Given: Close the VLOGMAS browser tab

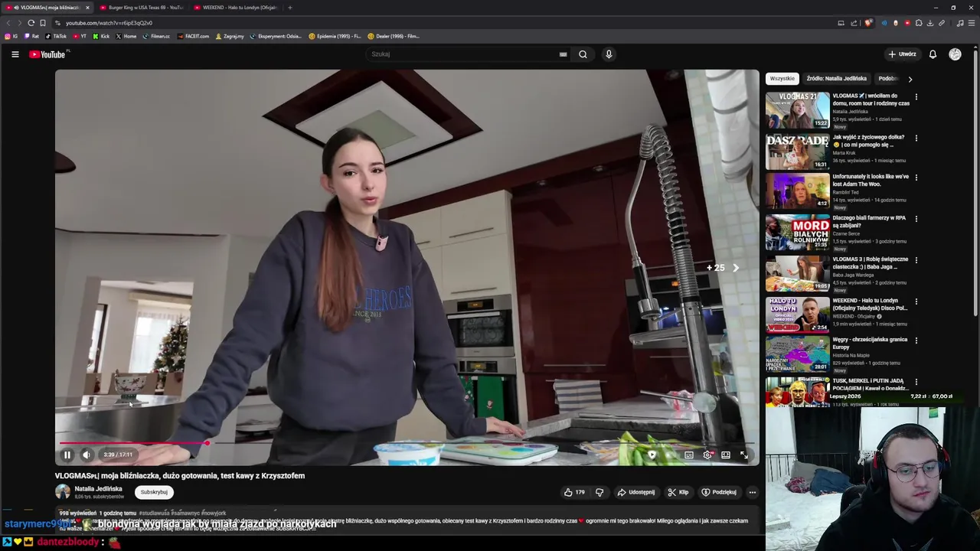Looking at the screenshot, I should click(x=87, y=8).
